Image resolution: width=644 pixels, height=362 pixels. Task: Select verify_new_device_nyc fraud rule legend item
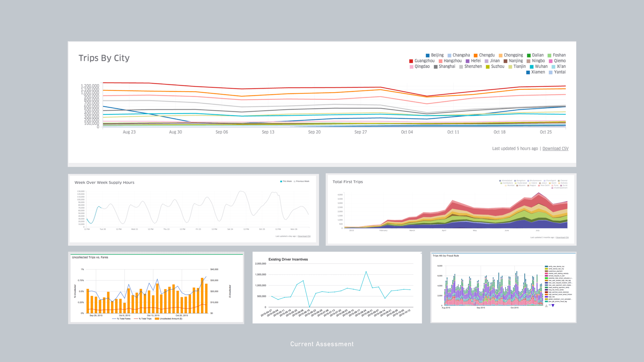pos(555,266)
